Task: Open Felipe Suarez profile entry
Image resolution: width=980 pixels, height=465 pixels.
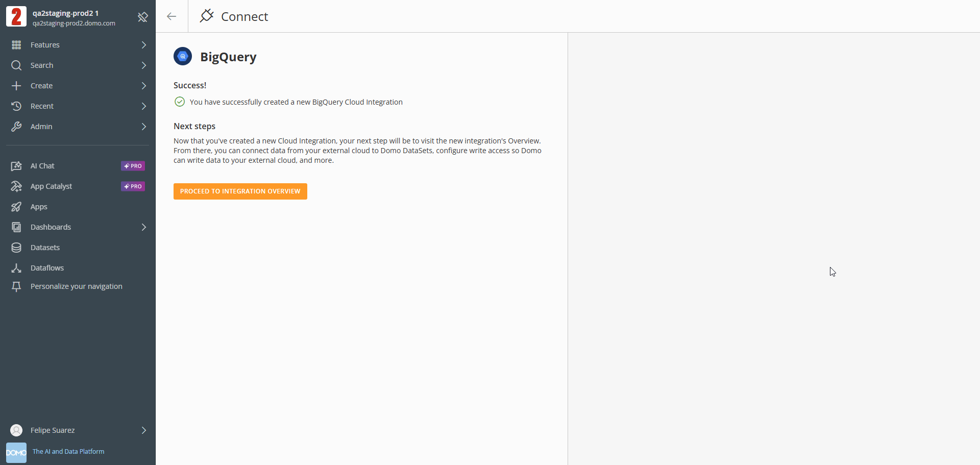Action: 78,430
